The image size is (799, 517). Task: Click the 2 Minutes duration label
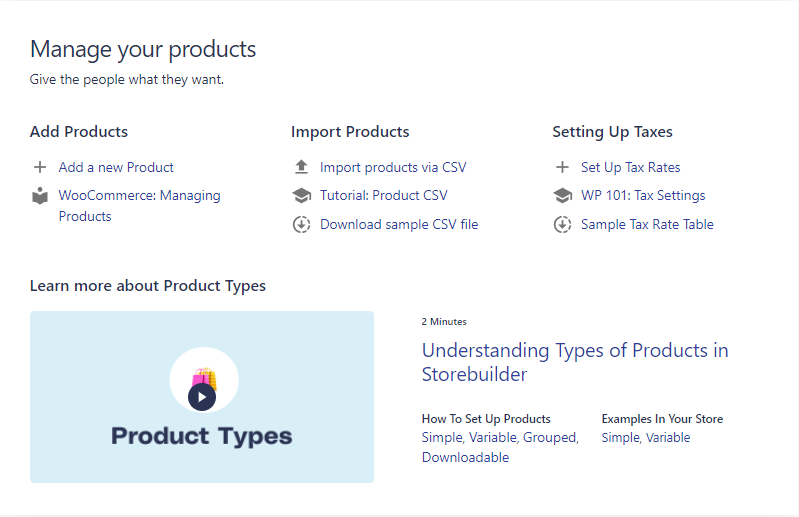(x=444, y=322)
